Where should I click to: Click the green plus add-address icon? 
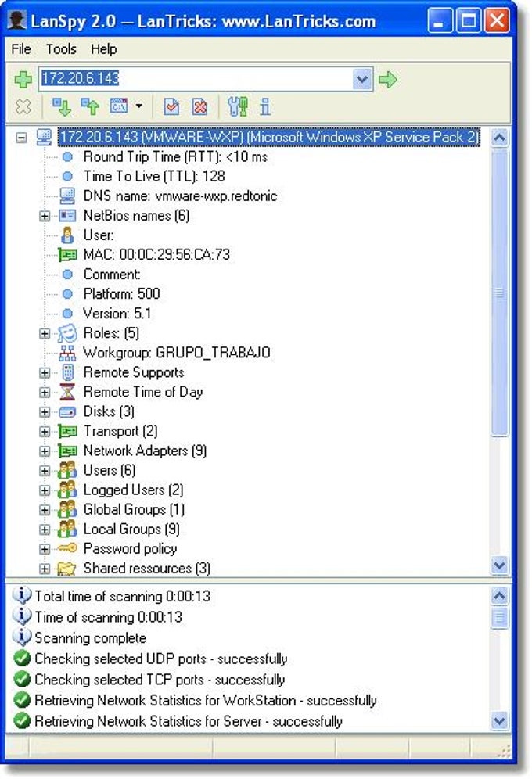click(23, 78)
